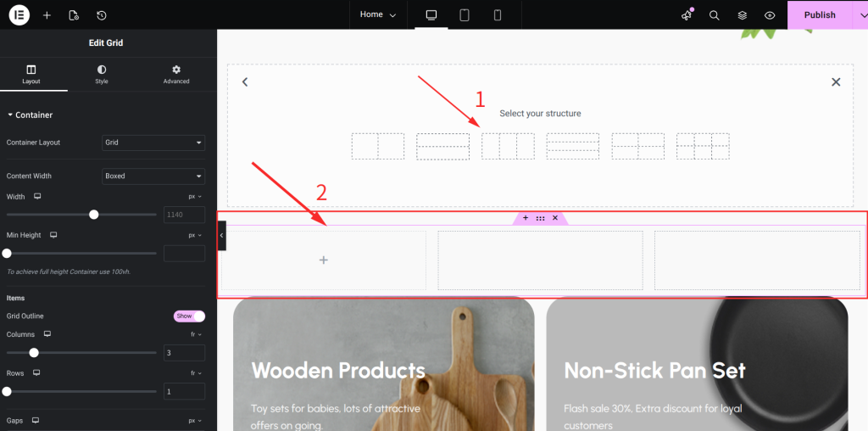Click the Min Height value field

184,254
